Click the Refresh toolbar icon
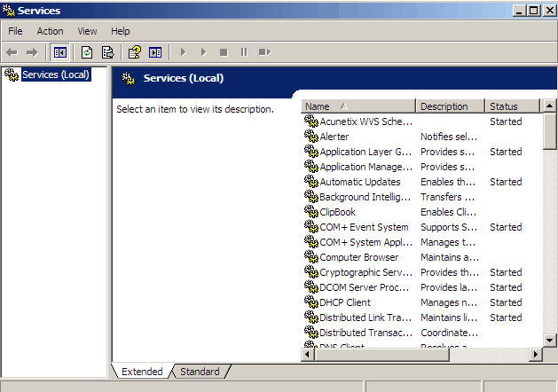The width and height of the screenshot is (558, 392). (x=87, y=52)
